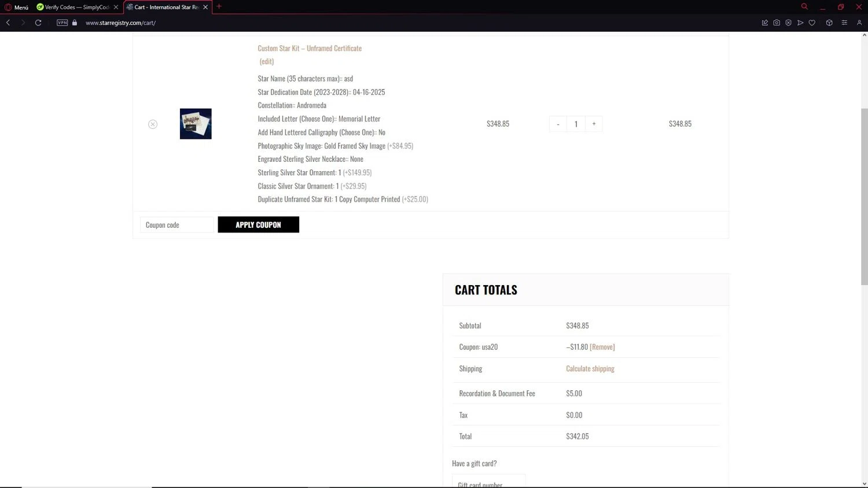868x488 pixels.
Task: Click the Tax value $0.00
Action: [574, 415]
